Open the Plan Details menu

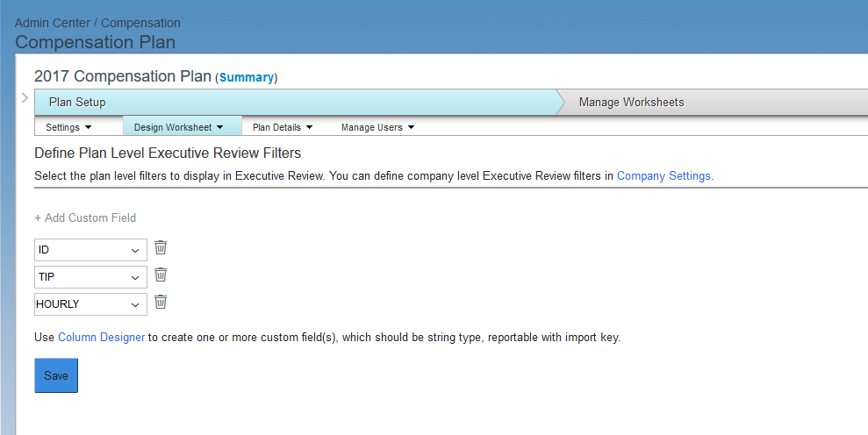[283, 127]
